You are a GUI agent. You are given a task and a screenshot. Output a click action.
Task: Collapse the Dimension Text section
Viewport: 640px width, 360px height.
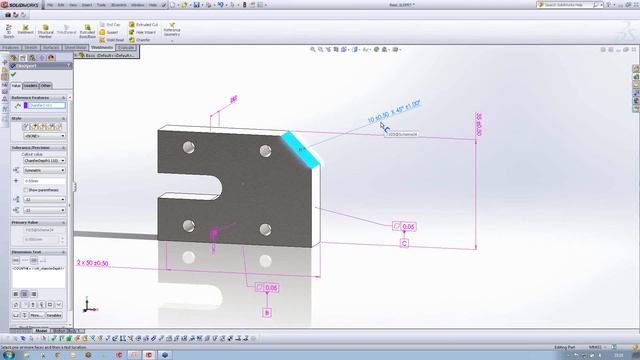pyautogui.click(x=63, y=252)
